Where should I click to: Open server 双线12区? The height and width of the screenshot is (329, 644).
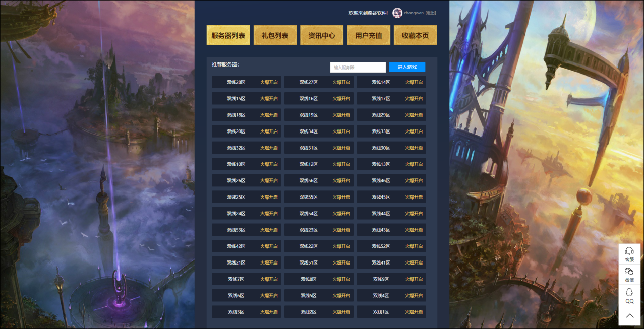[319, 164]
